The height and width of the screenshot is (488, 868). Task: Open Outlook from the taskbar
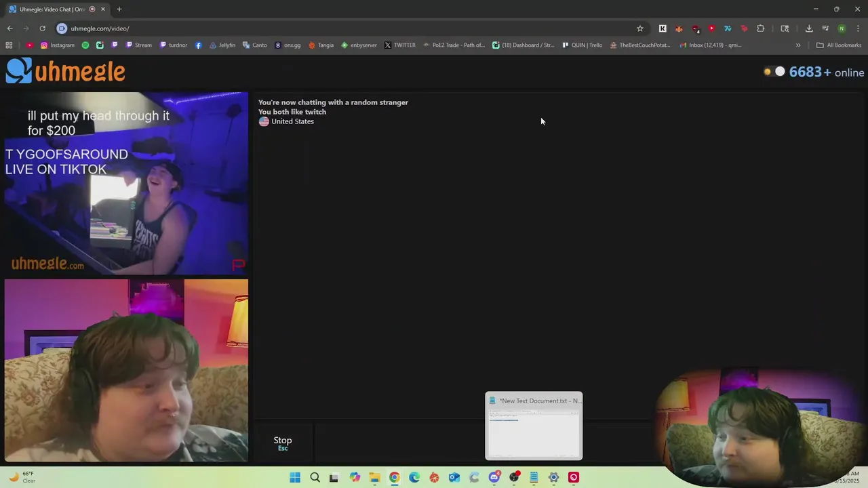(454, 478)
